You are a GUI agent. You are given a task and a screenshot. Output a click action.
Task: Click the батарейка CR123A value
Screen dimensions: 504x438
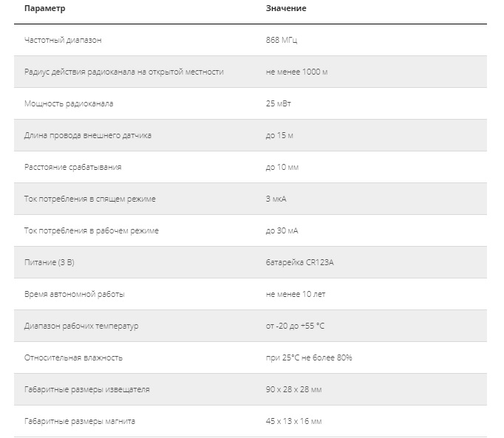pyautogui.click(x=299, y=262)
